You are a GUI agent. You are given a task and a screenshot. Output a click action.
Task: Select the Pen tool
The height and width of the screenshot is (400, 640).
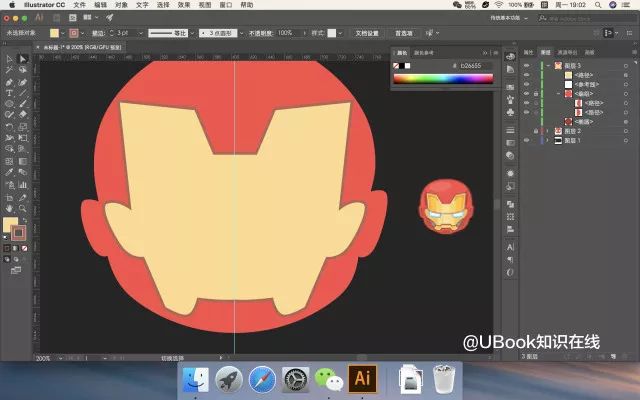pos(9,82)
